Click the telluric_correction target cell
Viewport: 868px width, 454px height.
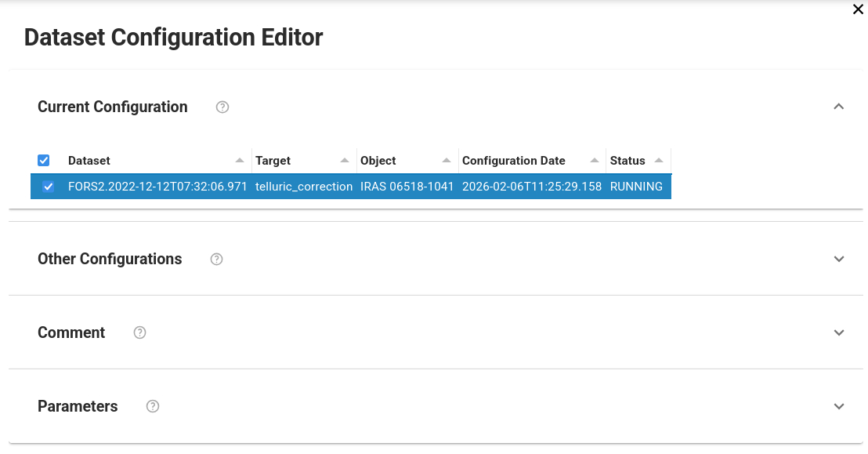pos(304,187)
